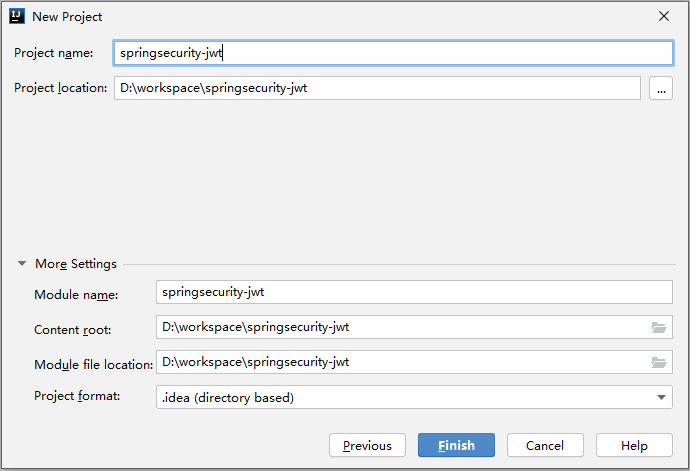Click the 'Module file location:' label
This screenshot has height=471, width=690.
coord(94,364)
